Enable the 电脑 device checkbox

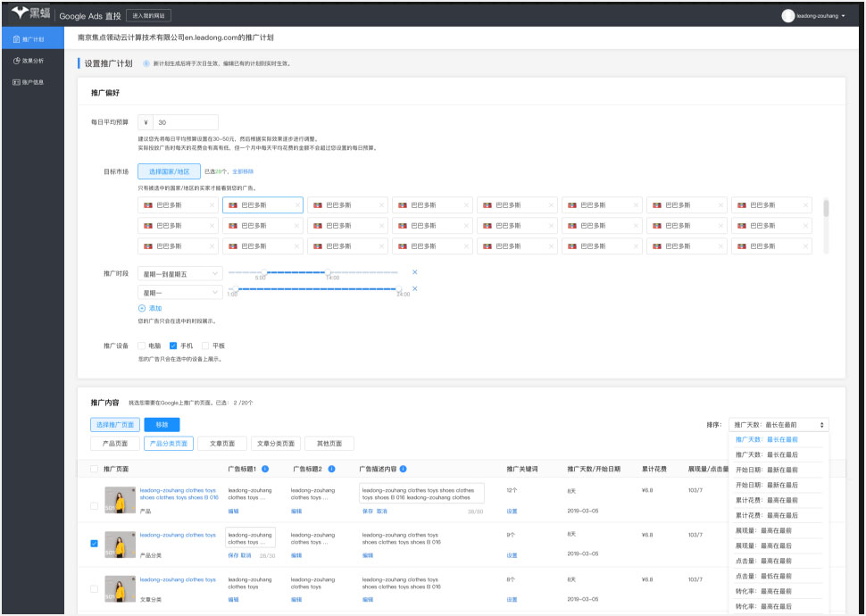pyautogui.click(x=141, y=345)
